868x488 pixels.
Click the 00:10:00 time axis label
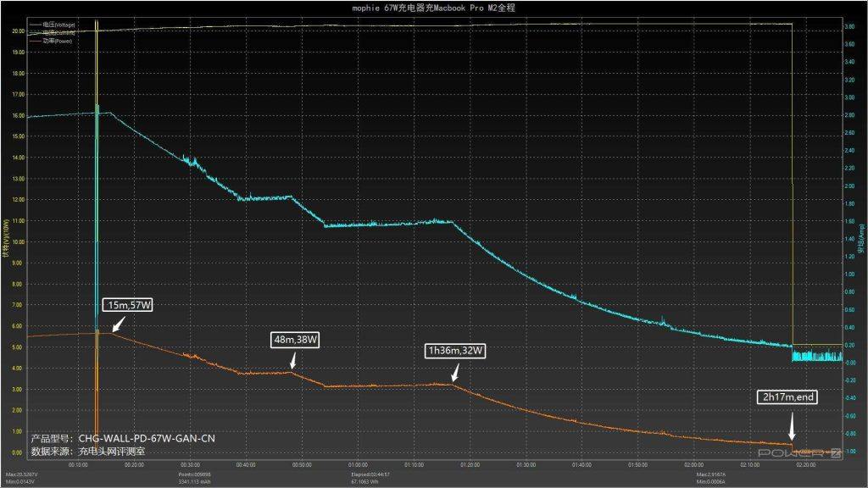pyautogui.click(x=78, y=465)
